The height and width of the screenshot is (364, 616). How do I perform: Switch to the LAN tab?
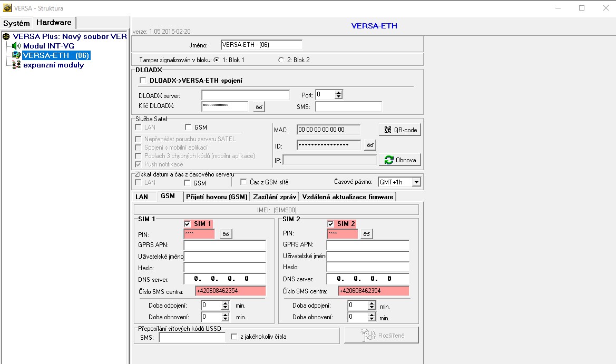pyautogui.click(x=142, y=196)
